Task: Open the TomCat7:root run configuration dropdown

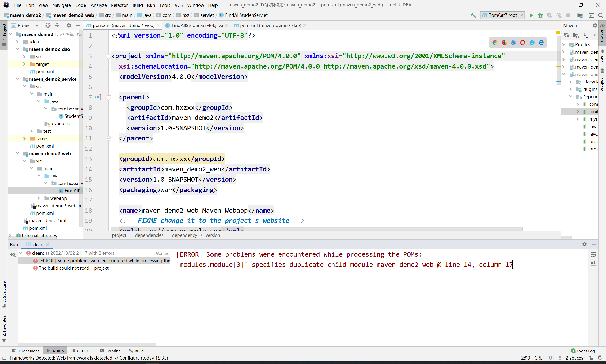Action: pos(502,15)
